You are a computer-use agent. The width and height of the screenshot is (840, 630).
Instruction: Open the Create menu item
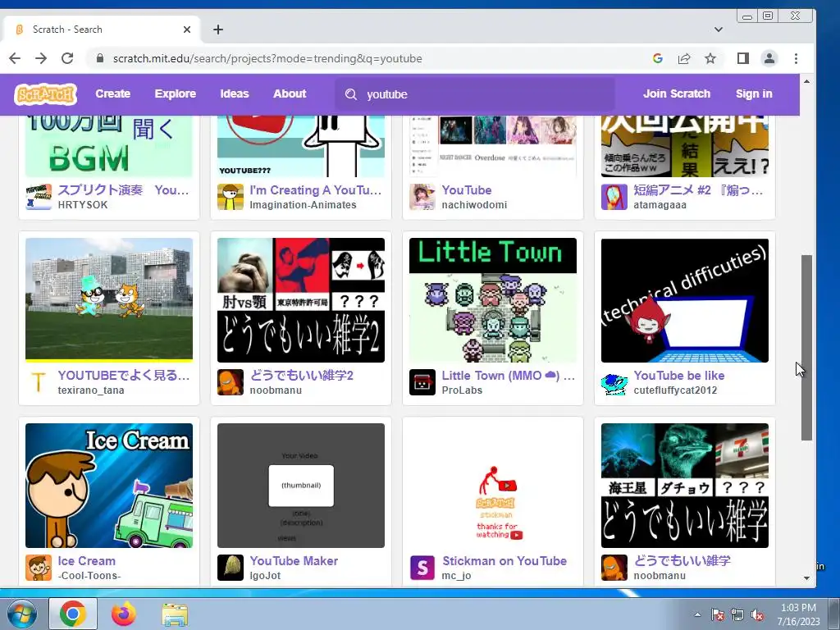click(x=113, y=94)
